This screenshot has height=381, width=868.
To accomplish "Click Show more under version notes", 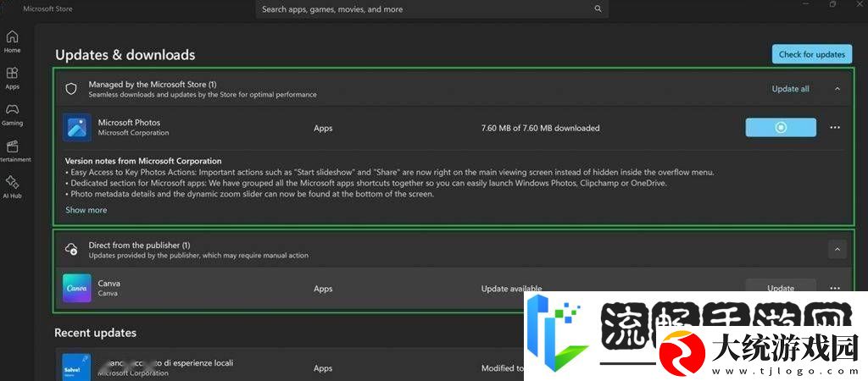I will [86, 210].
